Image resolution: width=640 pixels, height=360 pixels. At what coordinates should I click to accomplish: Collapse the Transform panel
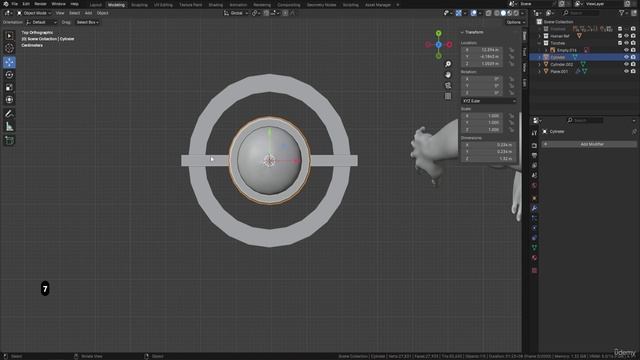click(x=462, y=32)
